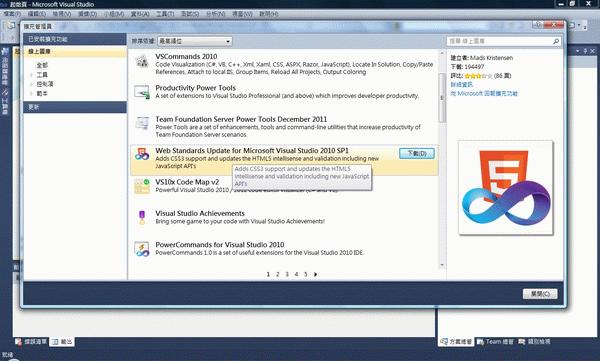
Task: Expand the Controls category in the gallery tree
Action: click(31, 84)
